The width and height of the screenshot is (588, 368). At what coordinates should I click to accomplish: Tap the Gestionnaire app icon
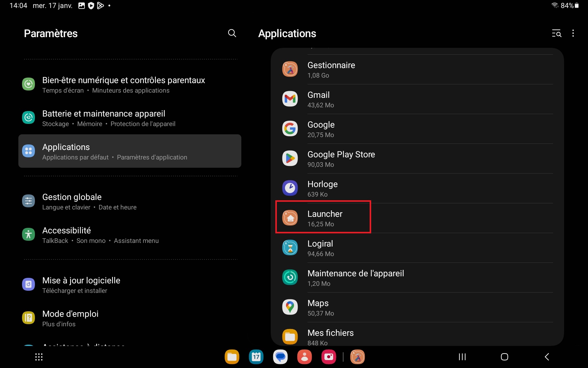tap(290, 69)
